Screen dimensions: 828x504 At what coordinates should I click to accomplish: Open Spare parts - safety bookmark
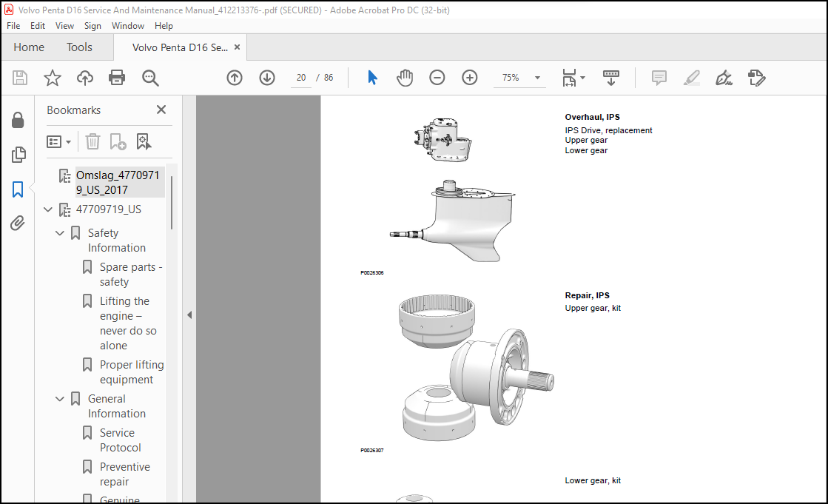(x=131, y=274)
